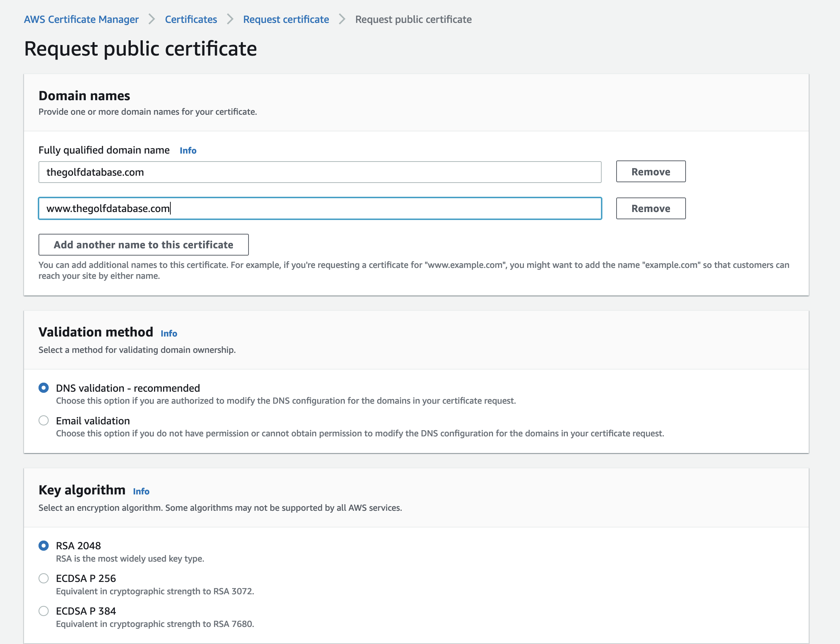
Task: Remove the thegolfdatabase.com domain entry
Action: click(650, 172)
